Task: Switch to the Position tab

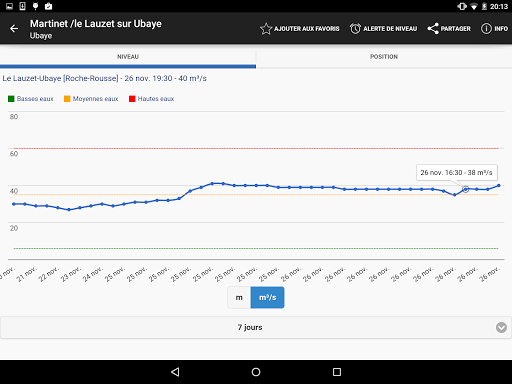Action: click(384, 57)
